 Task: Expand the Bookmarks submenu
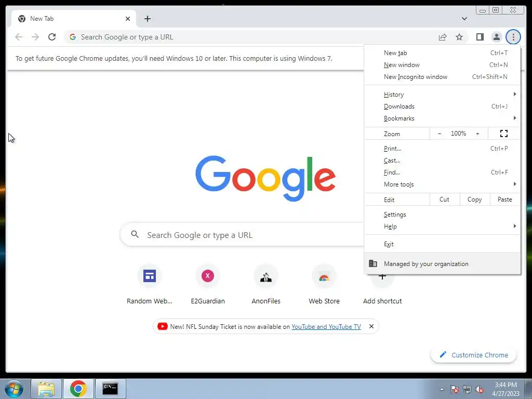(x=442, y=118)
